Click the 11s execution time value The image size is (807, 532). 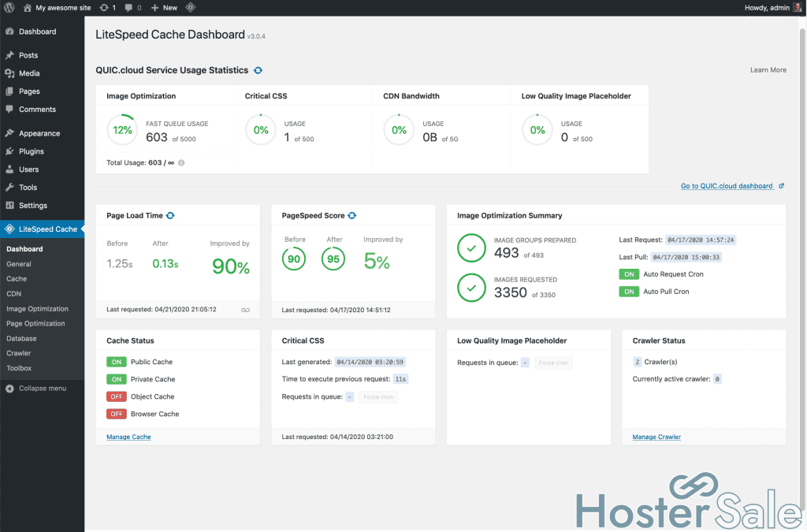(400, 379)
